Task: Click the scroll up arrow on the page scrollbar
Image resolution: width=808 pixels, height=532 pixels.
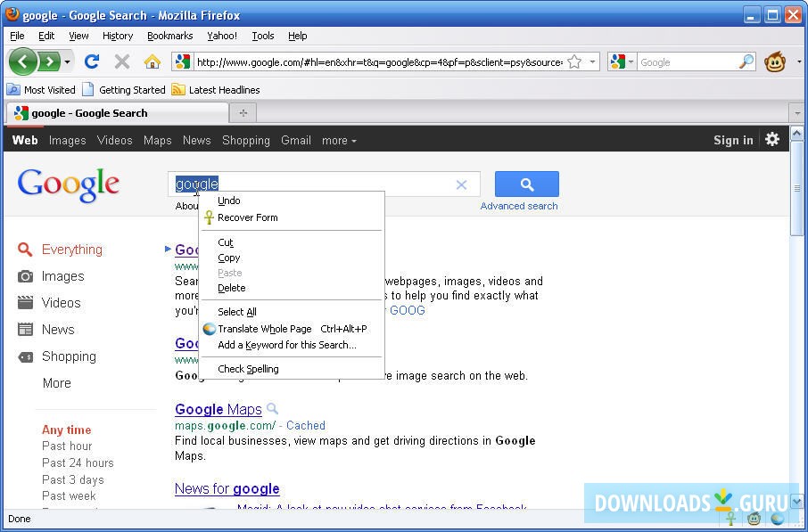Action: (x=796, y=134)
